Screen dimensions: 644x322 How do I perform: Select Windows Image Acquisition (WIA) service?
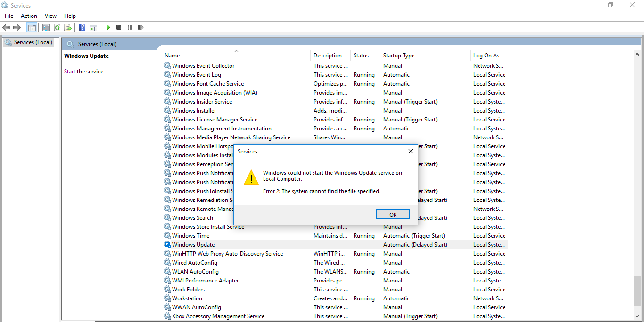[x=335, y=93]
